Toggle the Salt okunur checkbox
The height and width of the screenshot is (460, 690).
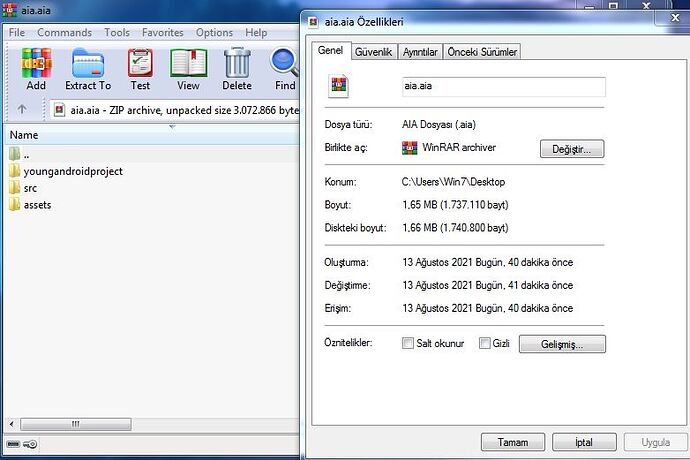point(408,343)
